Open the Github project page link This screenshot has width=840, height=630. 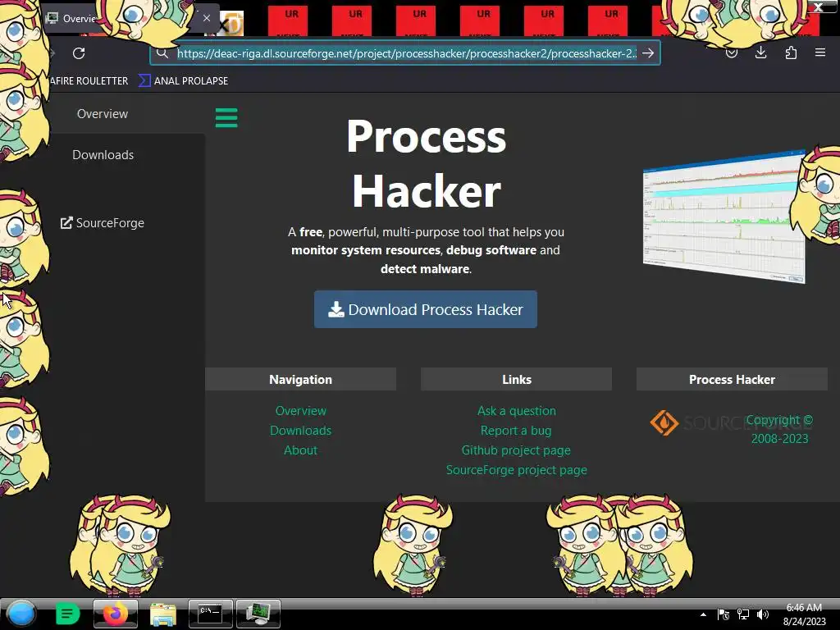[x=516, y=450]
